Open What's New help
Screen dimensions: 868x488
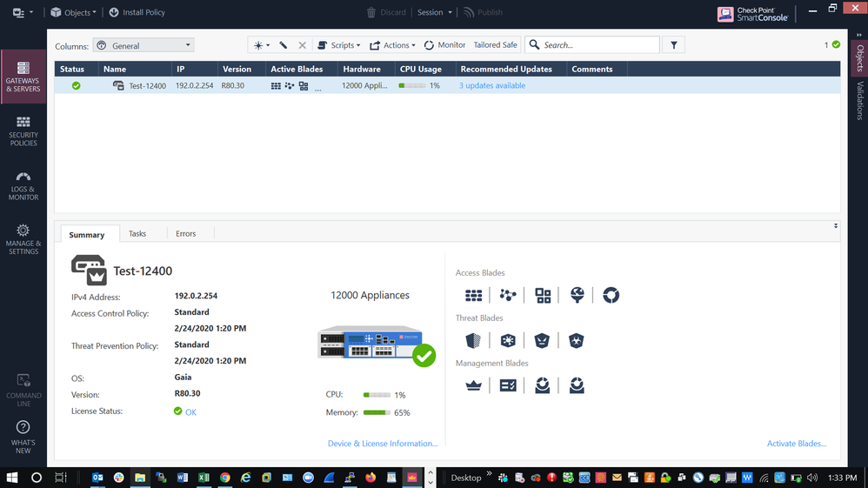(x=23, y=437)
